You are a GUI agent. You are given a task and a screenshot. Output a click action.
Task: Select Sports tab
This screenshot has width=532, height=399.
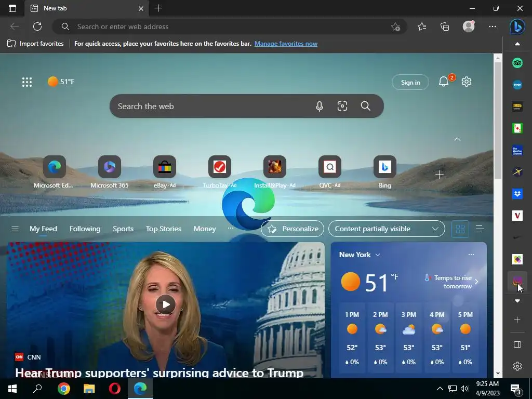pos(123,229)
